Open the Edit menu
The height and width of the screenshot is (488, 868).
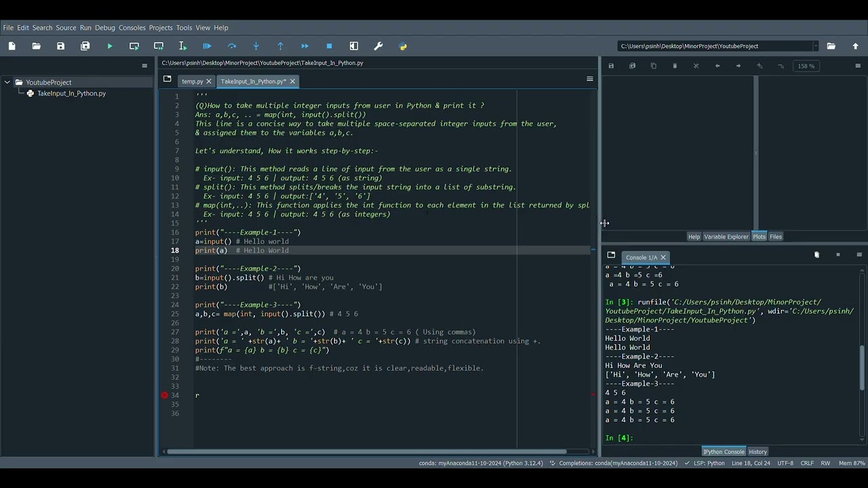click(x=23, y=28)
